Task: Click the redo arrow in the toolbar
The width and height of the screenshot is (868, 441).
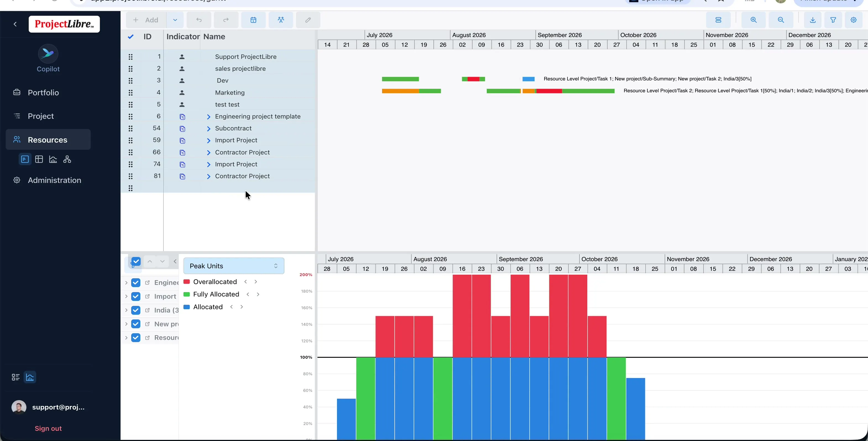Action: point(226,20)
